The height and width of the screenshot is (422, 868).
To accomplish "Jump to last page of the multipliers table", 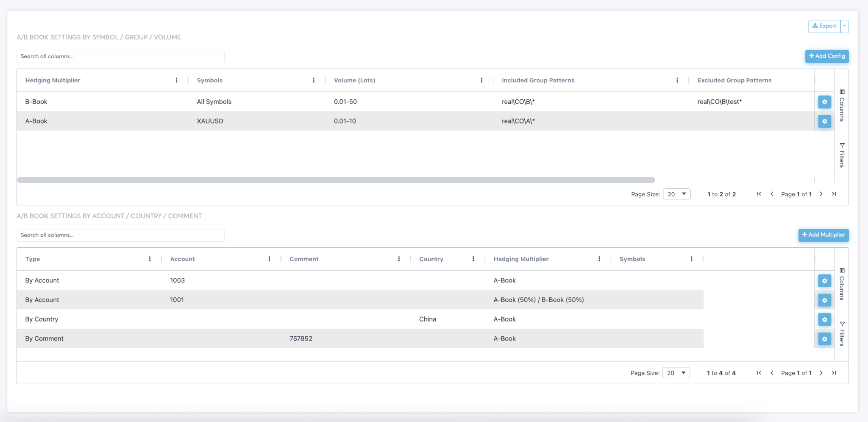I will click(x=834, y=373).
